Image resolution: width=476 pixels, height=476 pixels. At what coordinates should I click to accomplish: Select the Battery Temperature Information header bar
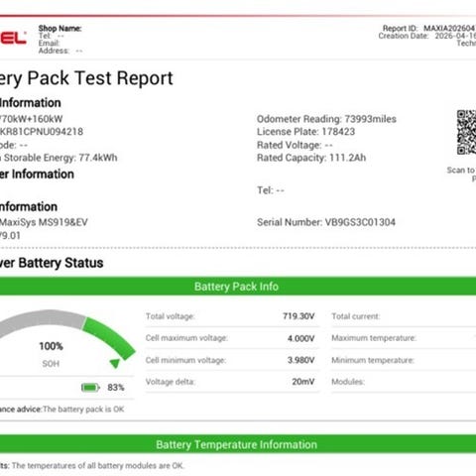(238, 444)
